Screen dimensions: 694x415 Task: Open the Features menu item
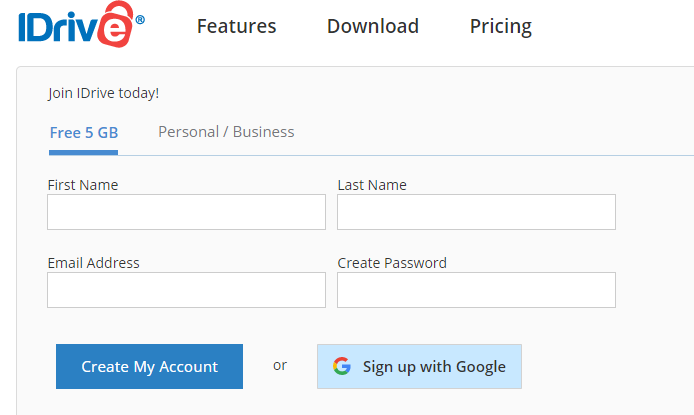[x=236, y=26]
